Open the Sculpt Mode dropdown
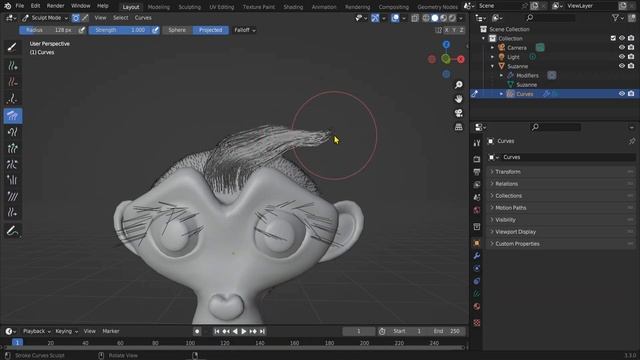Viewport: 640px width, 360px height. pyautogui.click(x=45, y=18)
